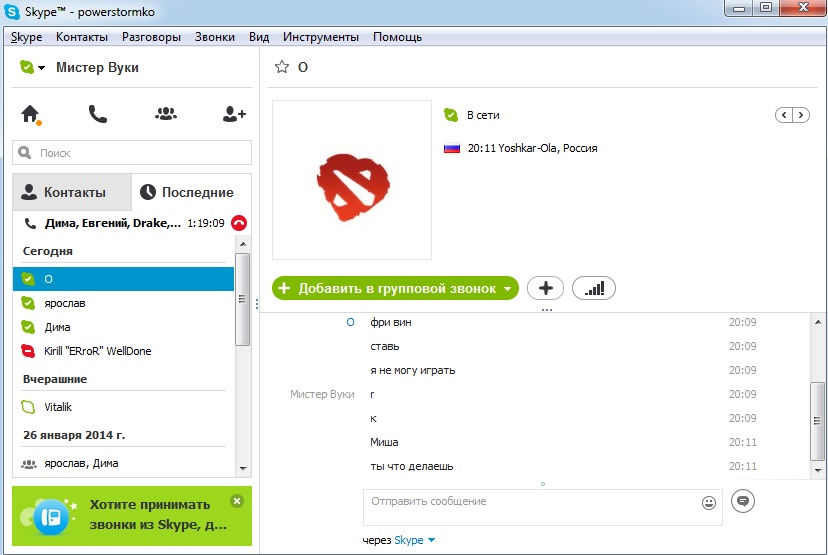
Task: Click the Поиск search field
Action: point(132,153)
